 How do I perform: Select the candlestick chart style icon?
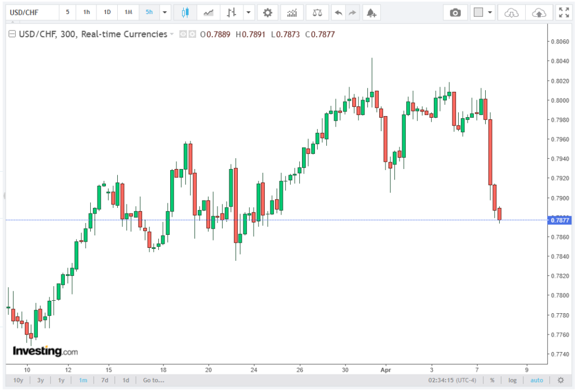point(185,12)
